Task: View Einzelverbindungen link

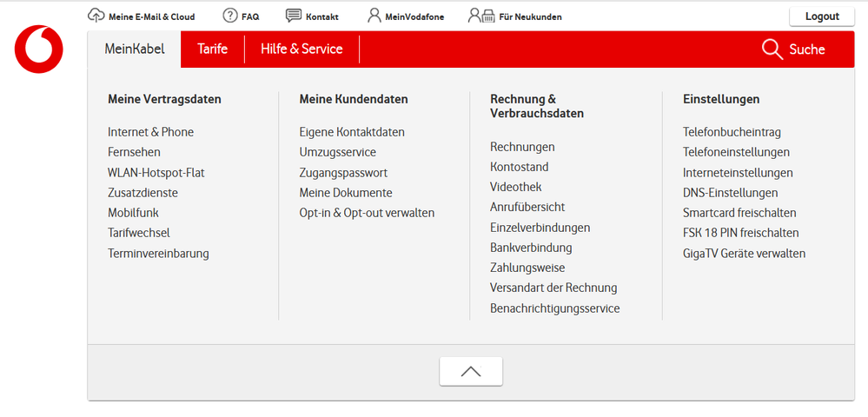Action: [x=540, y=228]
